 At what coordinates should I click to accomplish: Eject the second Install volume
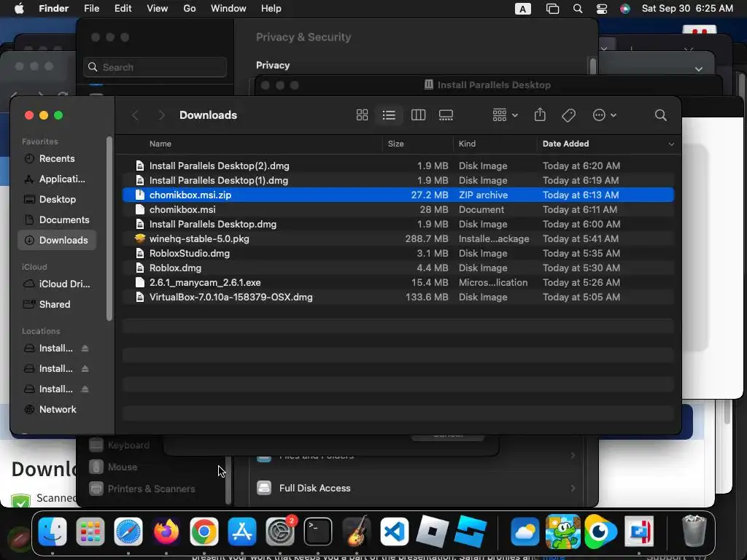[x=85, y=368]
